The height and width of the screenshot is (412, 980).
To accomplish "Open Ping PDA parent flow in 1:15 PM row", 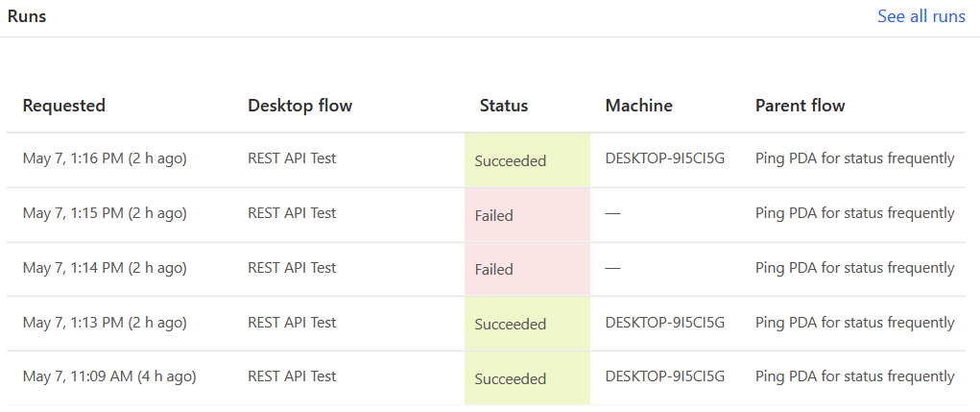I will point(855,213).
